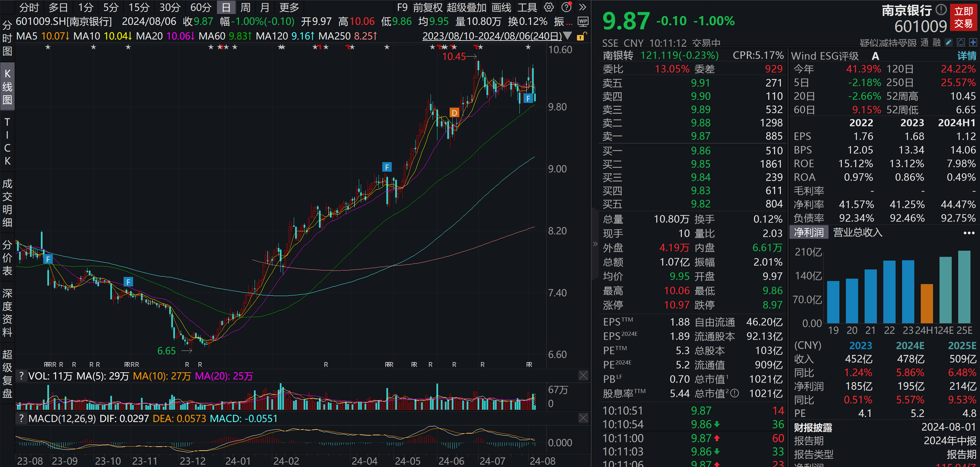
Task: Set a price alert bell icon
Action: 961,42
